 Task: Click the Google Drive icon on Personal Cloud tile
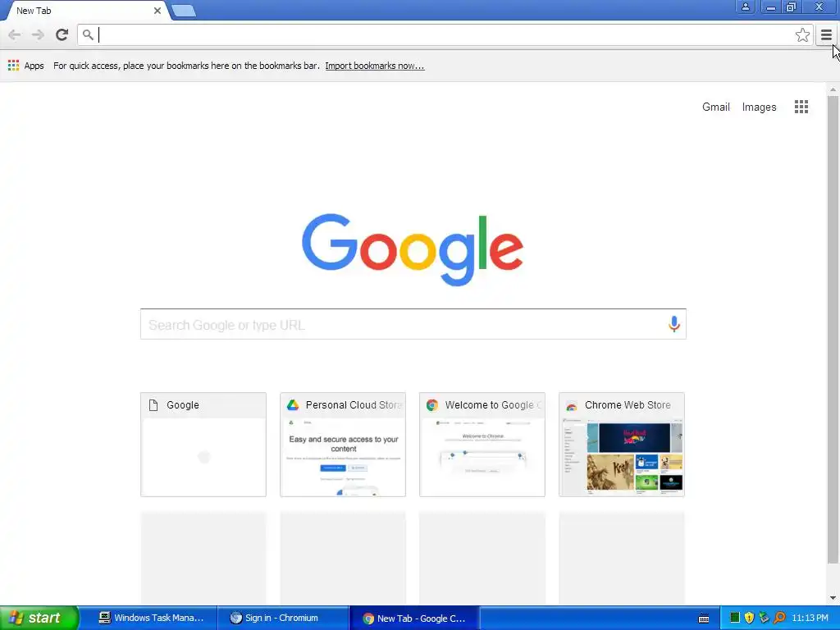click(293, 405)
